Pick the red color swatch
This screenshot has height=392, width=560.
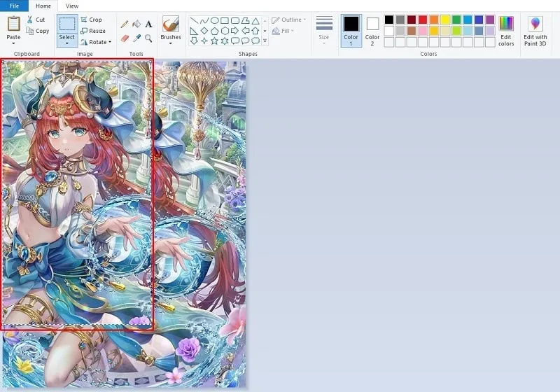pos(422,20)
